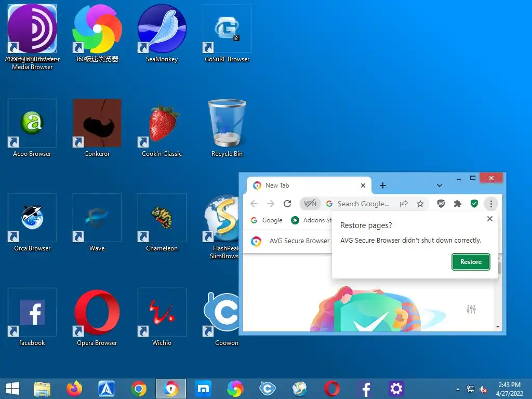The height and width of the screenshot is (399, 532).
Task: Launch Opera from the taskbar
Action: pos(332,389)
